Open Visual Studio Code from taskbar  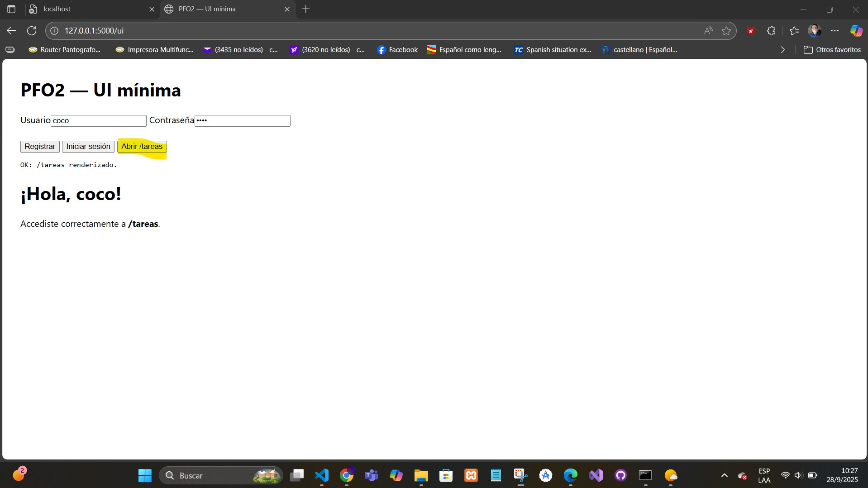click(x=322, y=475)
